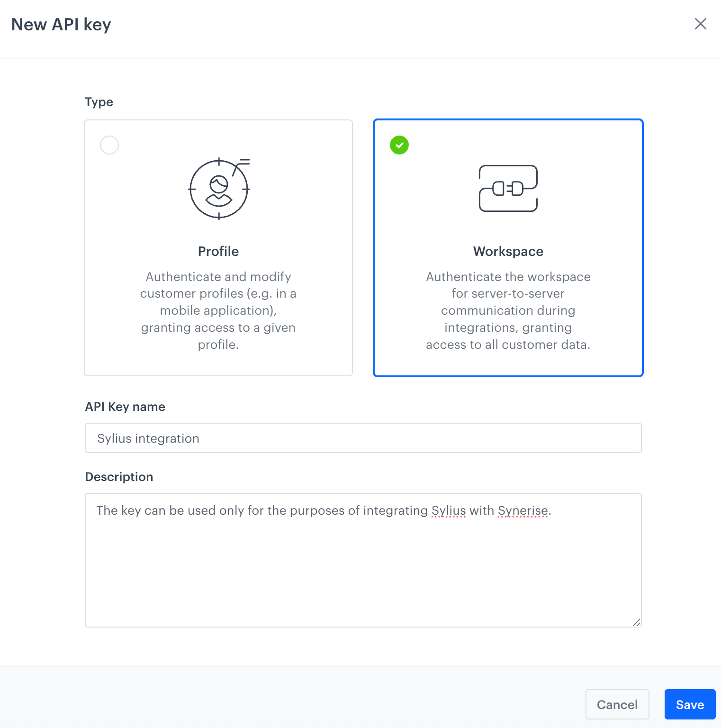Click the Profile card description text
721x728 pixels.
click(x=218, y=310)
